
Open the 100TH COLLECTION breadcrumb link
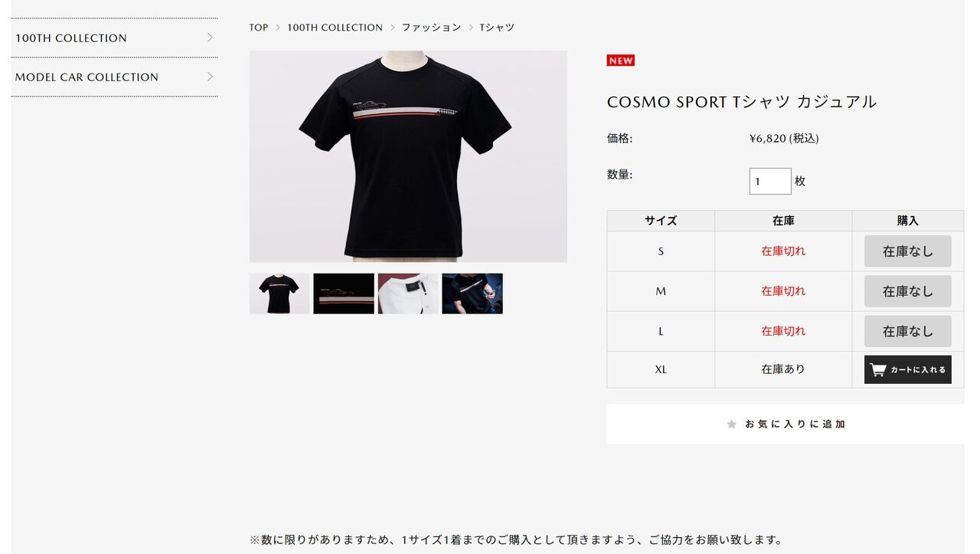[x=335, y=28]
